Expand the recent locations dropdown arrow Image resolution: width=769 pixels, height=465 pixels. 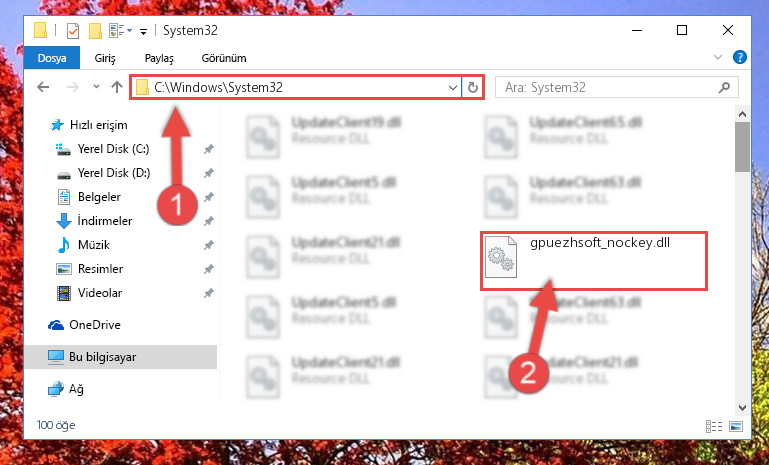coord(96,87)
